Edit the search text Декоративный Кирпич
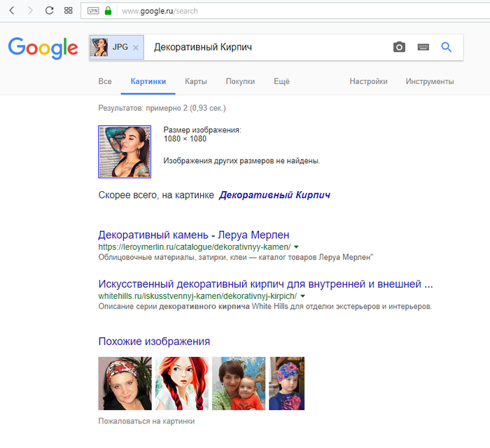Viewport: 490px width, 448px height. 203,47
